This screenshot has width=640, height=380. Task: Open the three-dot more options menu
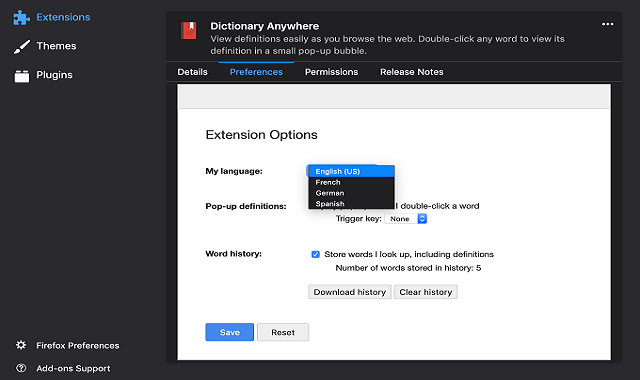pyautogui.click(x=607, y=24)
